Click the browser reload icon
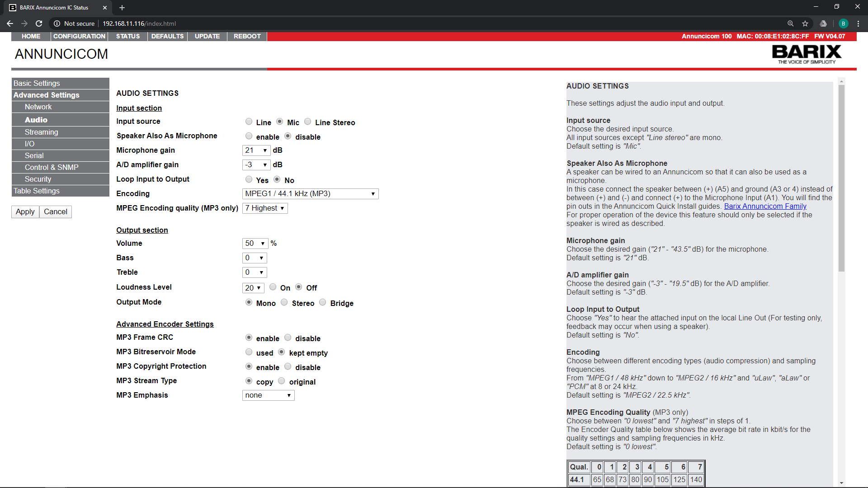868x488 pixels. (39, 23)
